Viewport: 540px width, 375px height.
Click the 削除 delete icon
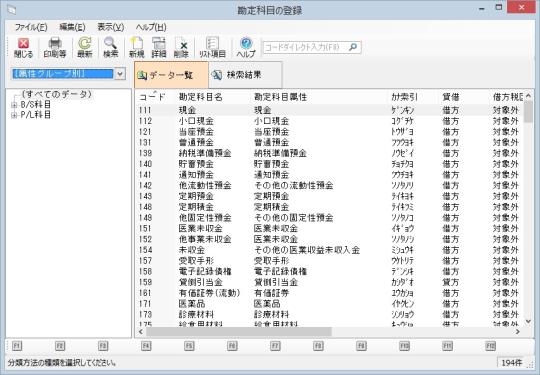(181, 48)
